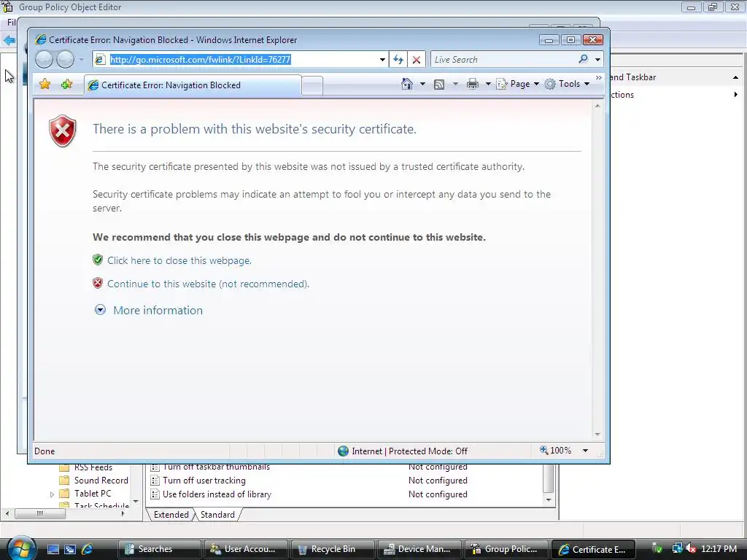This screenshot has width=747, height=560.
Task: Expand More information section
Action: [100, 310]
